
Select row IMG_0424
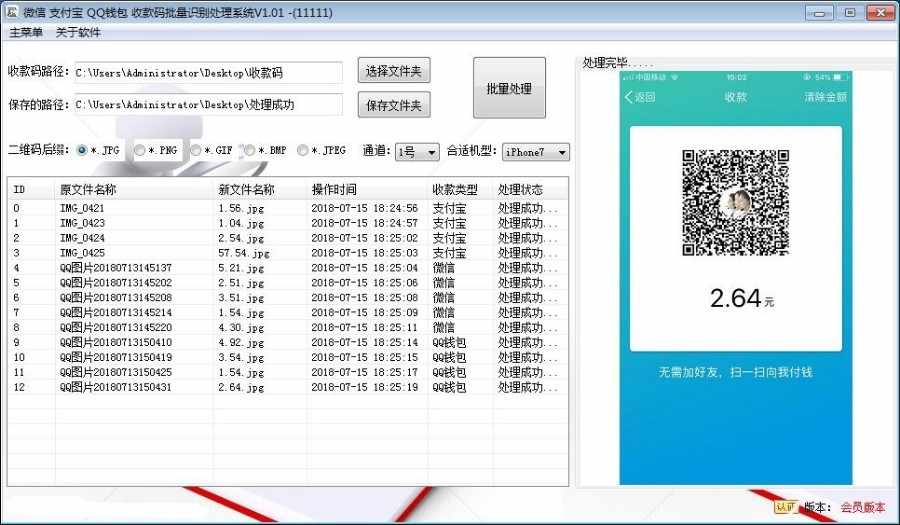288,238
